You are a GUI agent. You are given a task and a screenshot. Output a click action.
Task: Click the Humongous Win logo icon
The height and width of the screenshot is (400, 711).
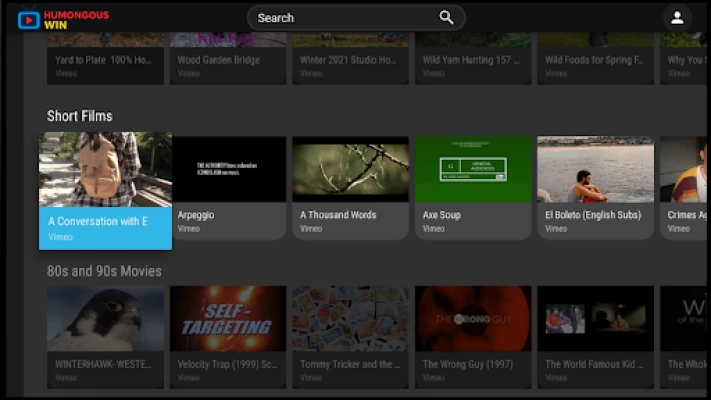pyautogui.click(x=29, y=19)
